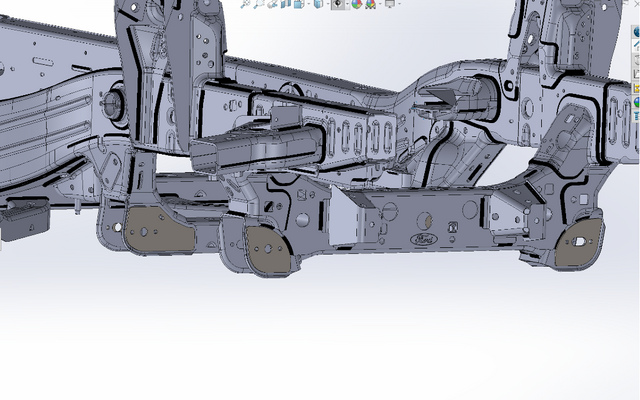Screen dimensions: 640x400
Task: Open the View Settings monitor icon
Action: tap(391, 4)
